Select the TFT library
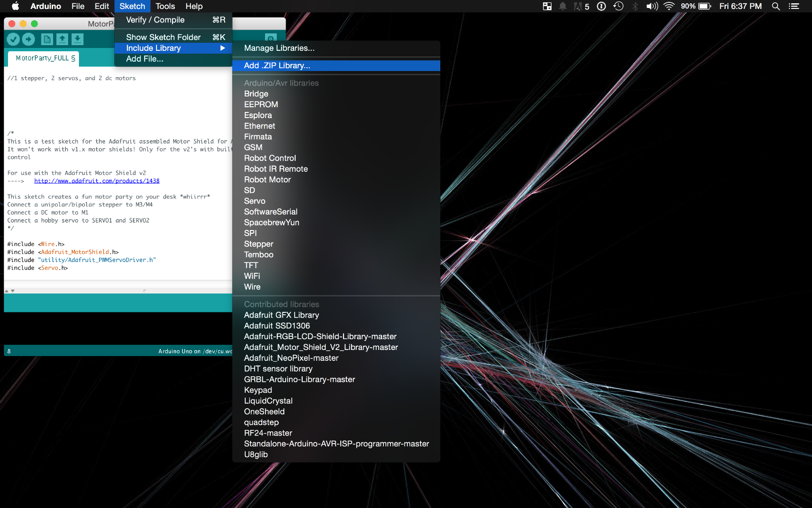Image resolution: width=812 pixels, height=508 pixels. pos(336,265)
